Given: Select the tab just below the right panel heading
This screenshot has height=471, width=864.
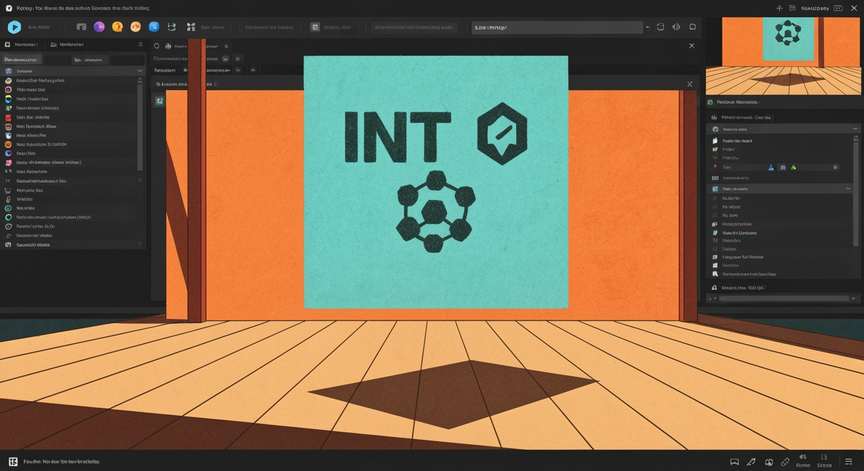Looking at the screenshot, I should 741,117.
